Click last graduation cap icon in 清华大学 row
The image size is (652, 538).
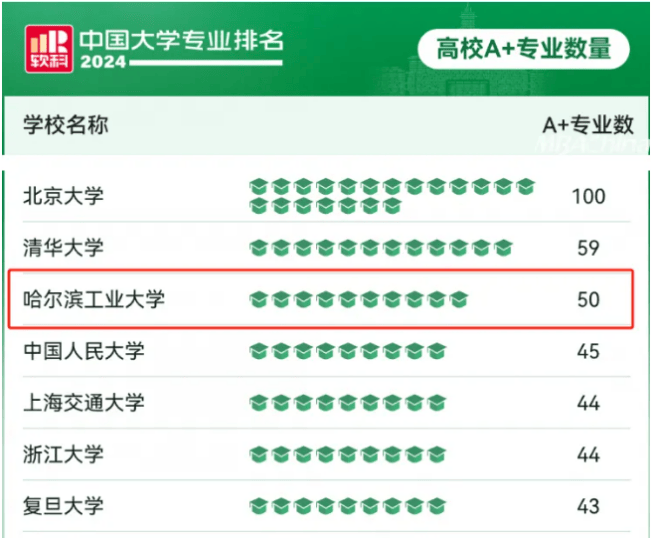pos(504,248)
